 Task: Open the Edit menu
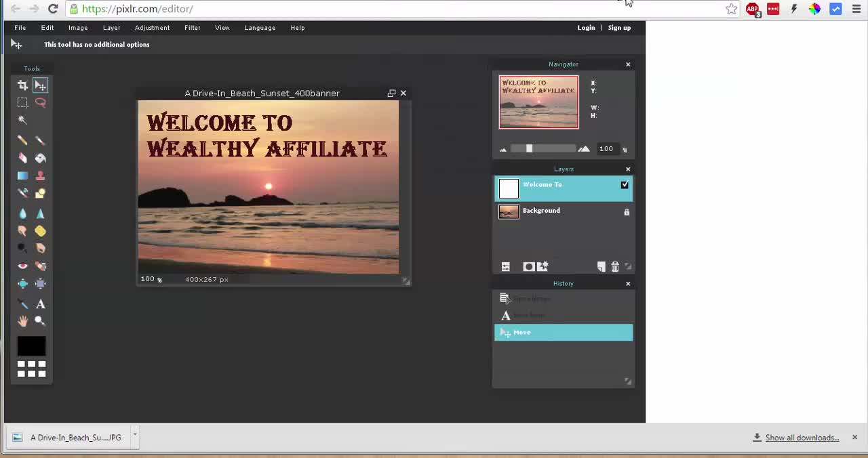coord(47,28)
